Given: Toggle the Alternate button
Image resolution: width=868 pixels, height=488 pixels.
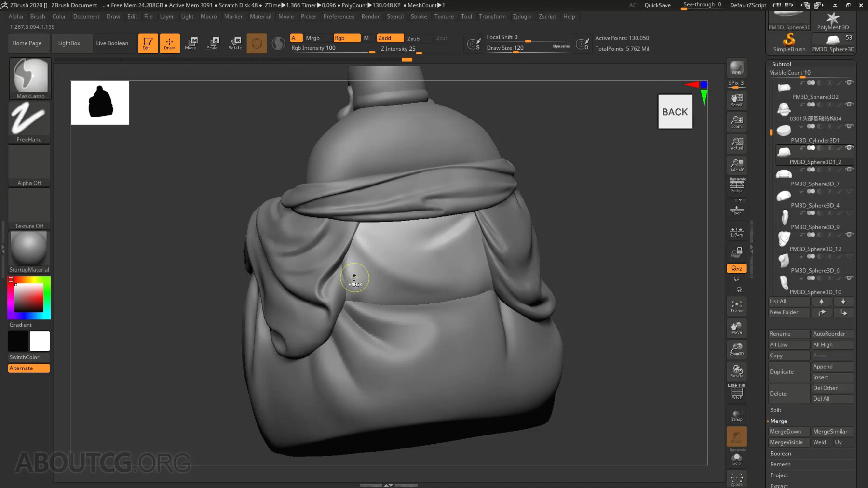Looking at the screenshot, I should point(29,368).
